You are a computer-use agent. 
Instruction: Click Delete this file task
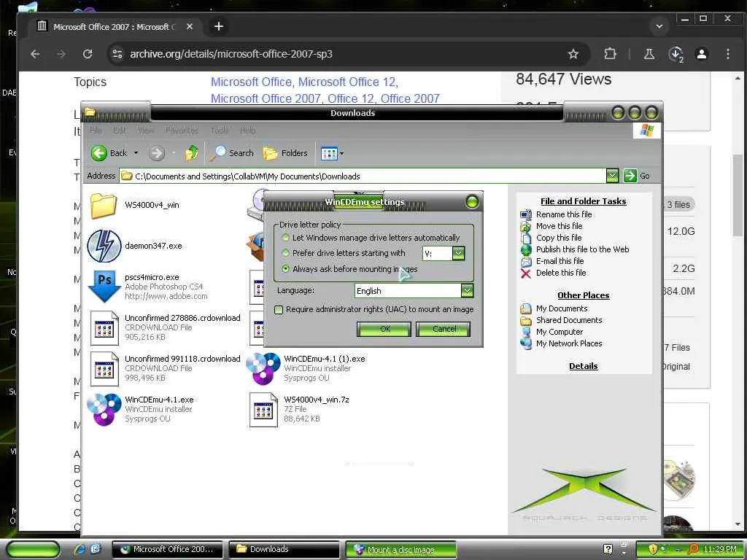561,273
